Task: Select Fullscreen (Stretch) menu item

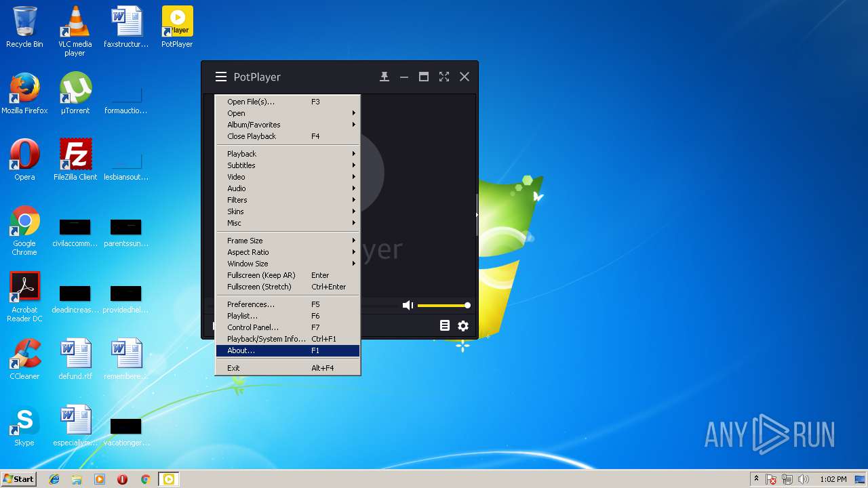Action: click(288, 287)
